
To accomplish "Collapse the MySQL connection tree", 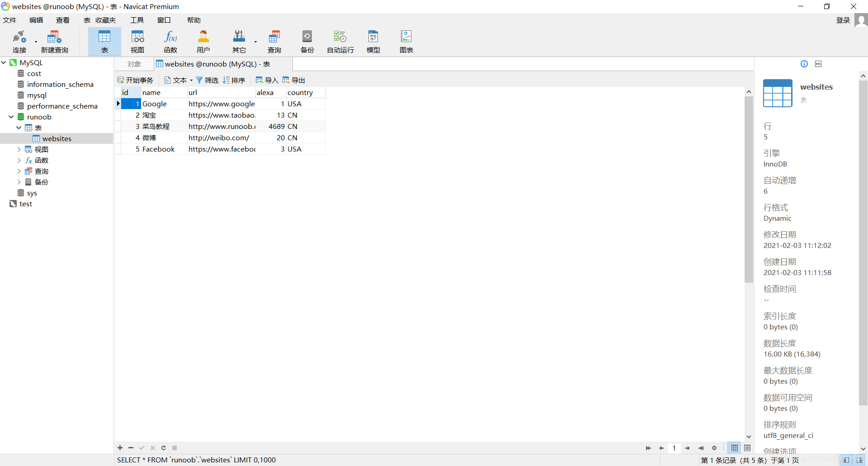I will pyautogui.click(x=4, y=62).
